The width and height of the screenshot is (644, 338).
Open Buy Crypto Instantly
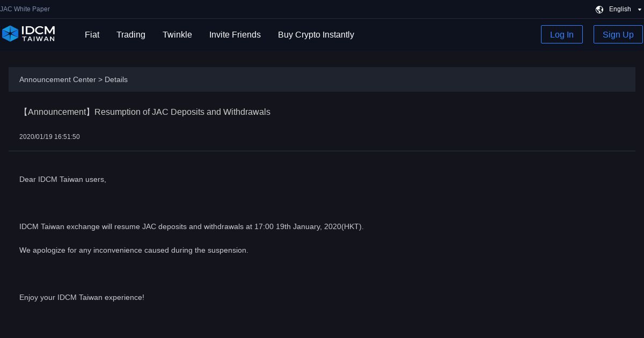(316, 34)
